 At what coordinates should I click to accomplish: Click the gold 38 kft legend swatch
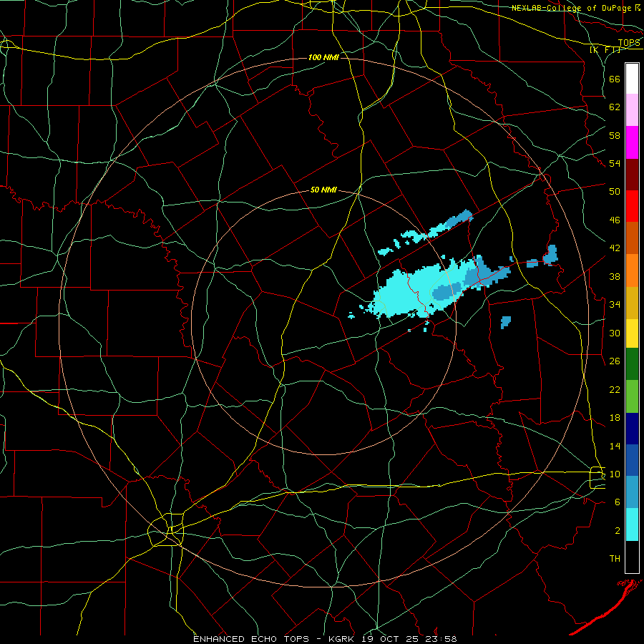pos(632,302)
